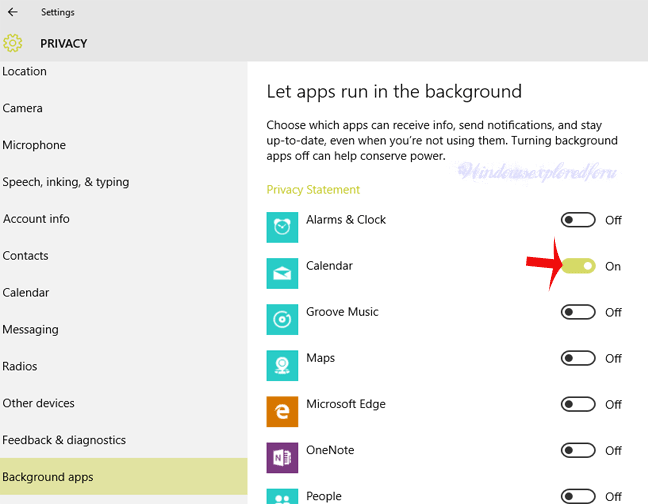
Task: Open Microphone privacy settings
Action: coord(124,145)
